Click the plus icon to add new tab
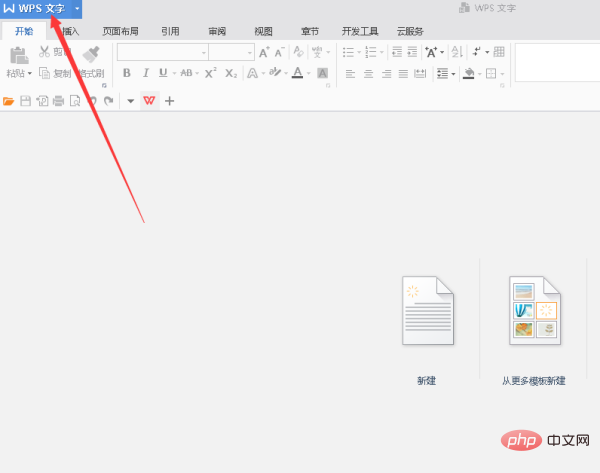This screenshot has width=600, height=473. 169,101
